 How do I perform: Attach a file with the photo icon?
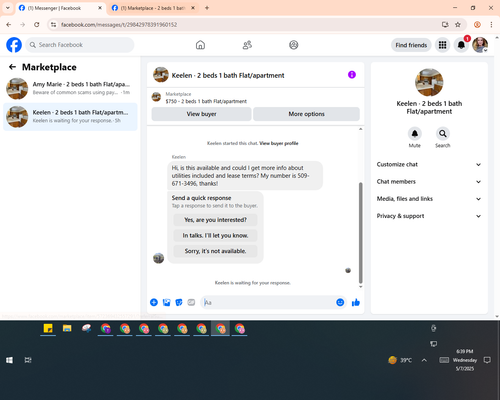(x=166, y=302)
